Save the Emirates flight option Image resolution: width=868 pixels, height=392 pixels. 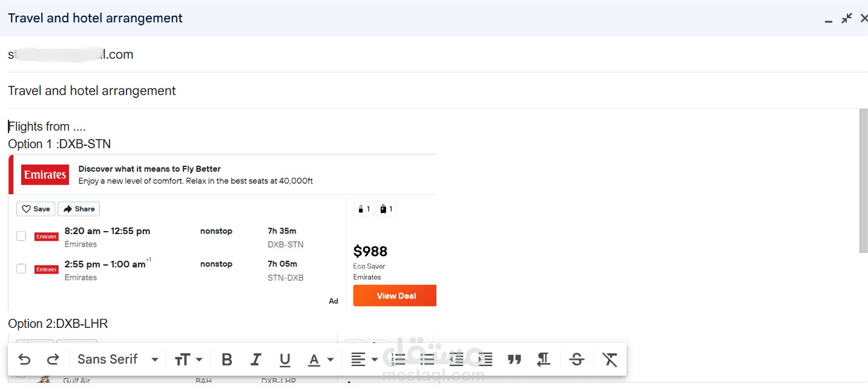(36, 209)
